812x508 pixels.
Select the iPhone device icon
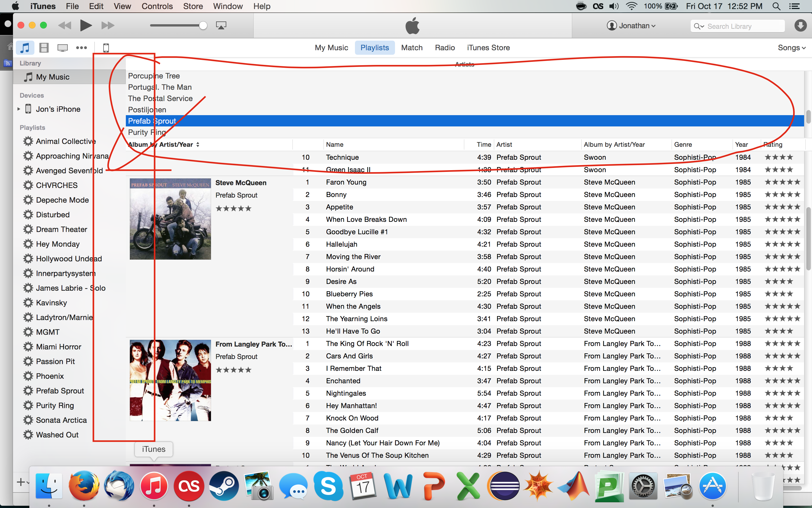click(x=106, y=48)
